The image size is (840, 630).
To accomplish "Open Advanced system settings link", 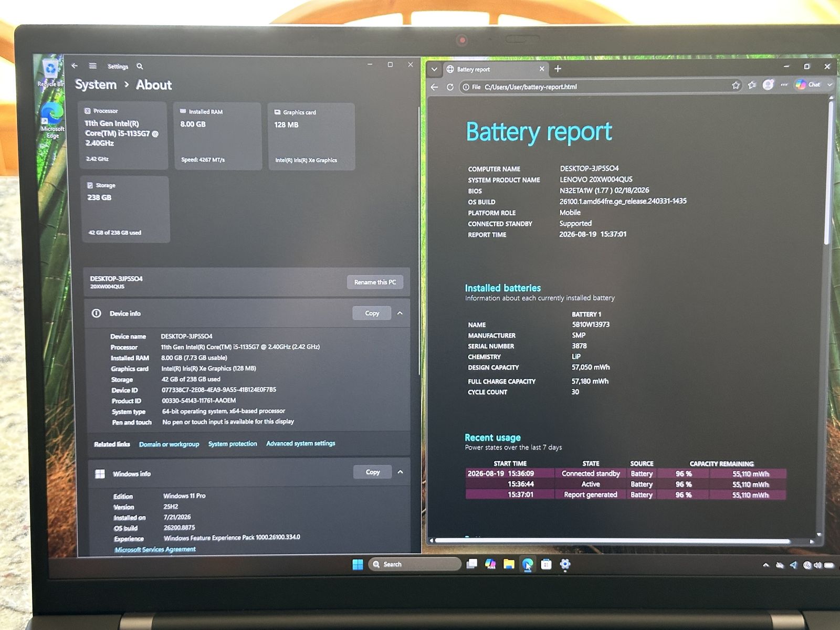I will point(301,443).
